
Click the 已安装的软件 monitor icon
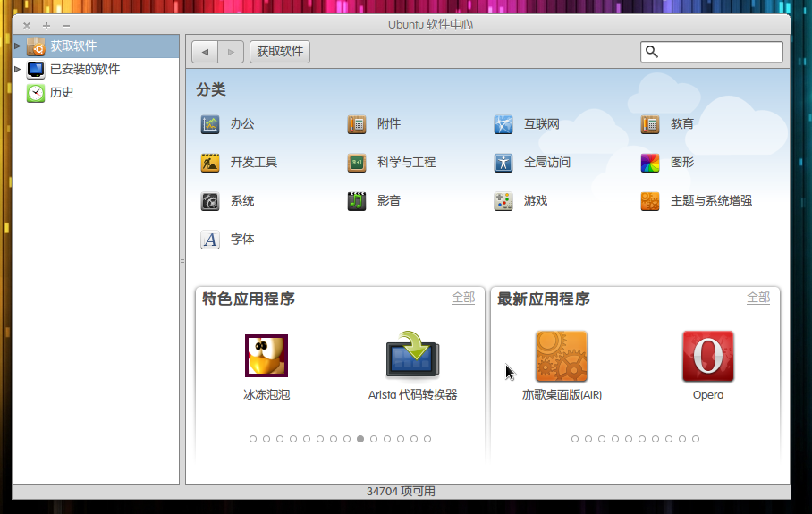pos(36,70)
